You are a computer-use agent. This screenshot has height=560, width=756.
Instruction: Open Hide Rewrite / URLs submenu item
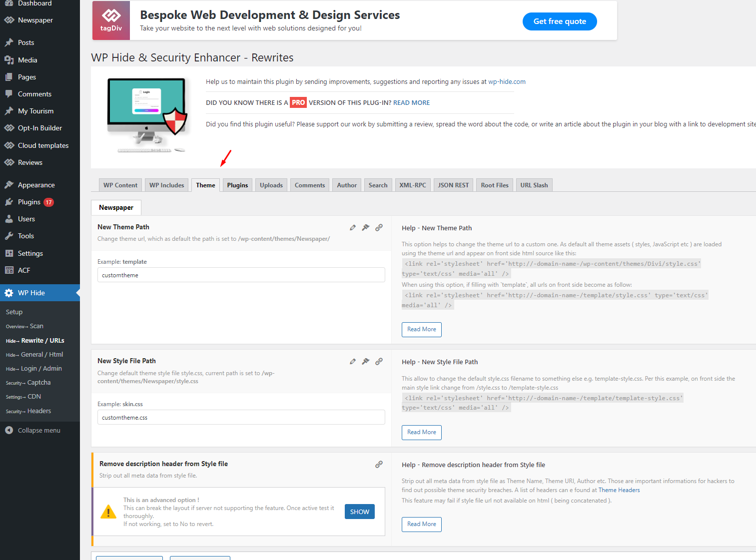[x=35, y=341]
